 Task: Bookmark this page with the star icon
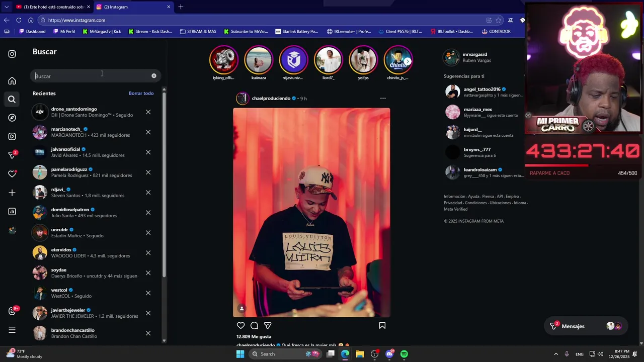(x=498, y=20)
